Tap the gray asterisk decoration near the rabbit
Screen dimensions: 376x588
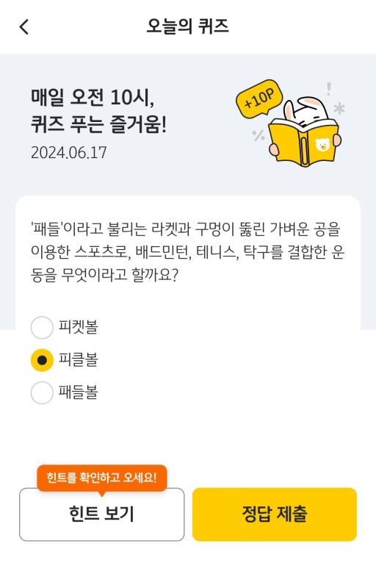[339, 109]
